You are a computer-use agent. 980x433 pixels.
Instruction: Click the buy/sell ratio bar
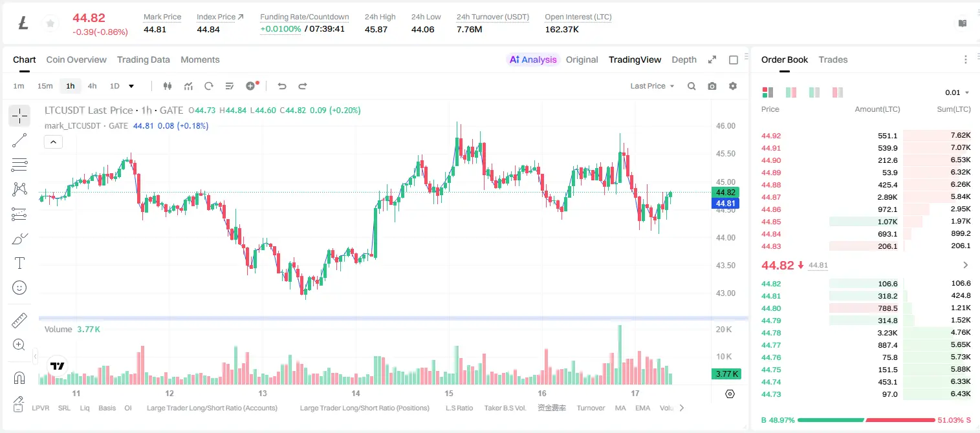coord(866,420)
